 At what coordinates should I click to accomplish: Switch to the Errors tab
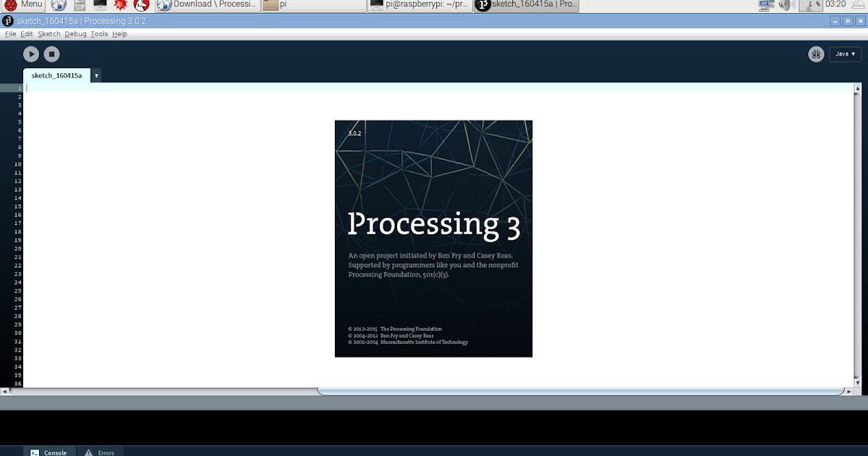click(x=100, y=452)
